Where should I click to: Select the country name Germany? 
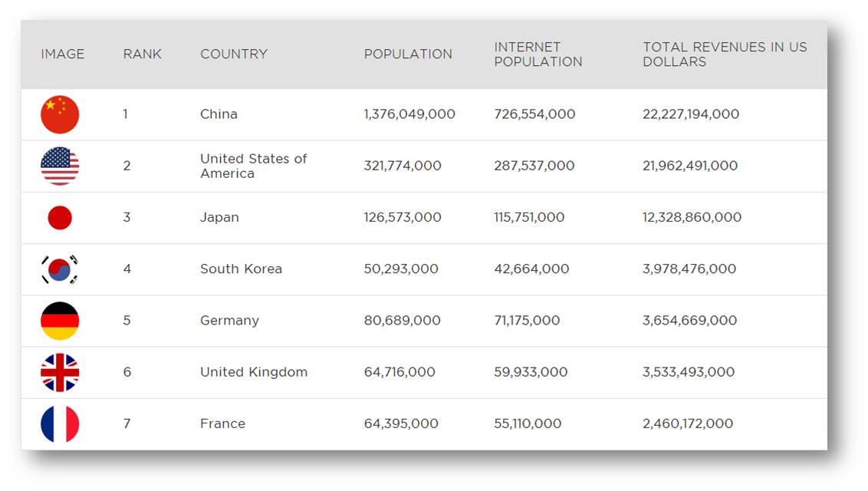pos(229,321)
